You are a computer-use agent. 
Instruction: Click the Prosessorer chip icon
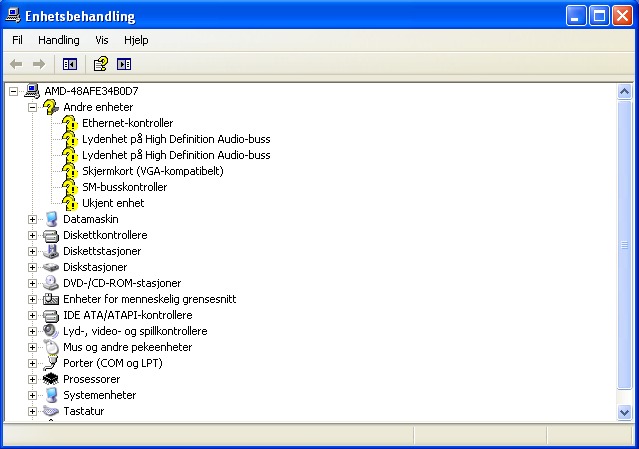click(51, 379)
